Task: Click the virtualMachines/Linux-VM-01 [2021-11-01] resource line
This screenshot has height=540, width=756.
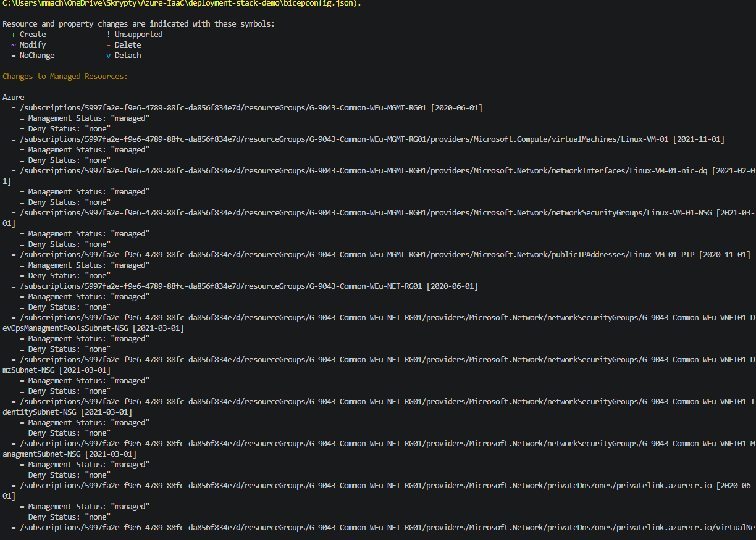Action: pyautogui.click(x=368, y=139)
